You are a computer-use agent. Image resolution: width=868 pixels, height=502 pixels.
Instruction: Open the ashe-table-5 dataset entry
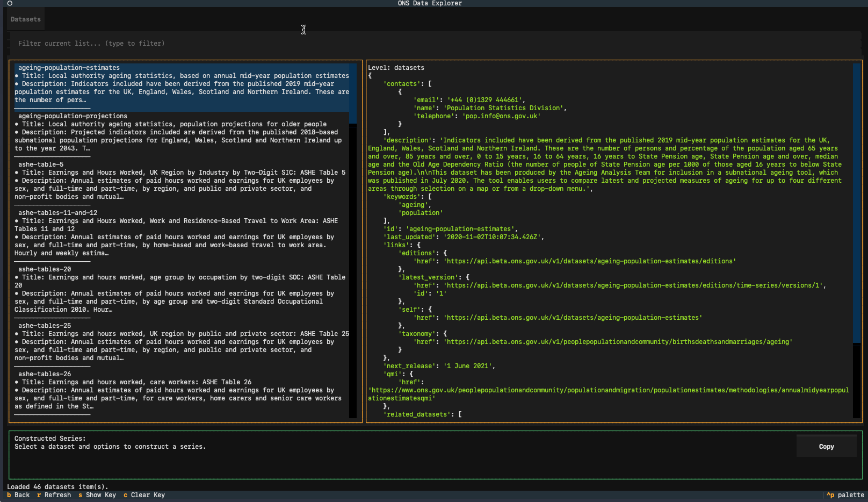tap(182, 184)
